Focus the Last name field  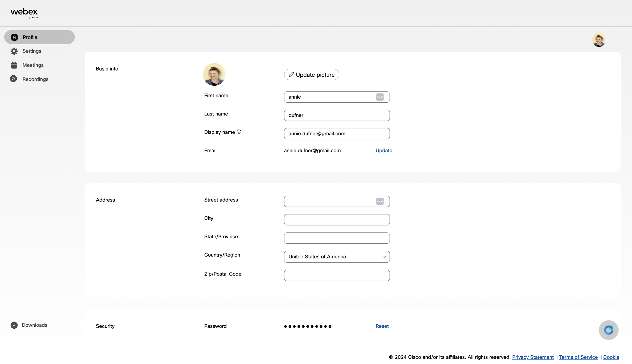coord(337,115)
